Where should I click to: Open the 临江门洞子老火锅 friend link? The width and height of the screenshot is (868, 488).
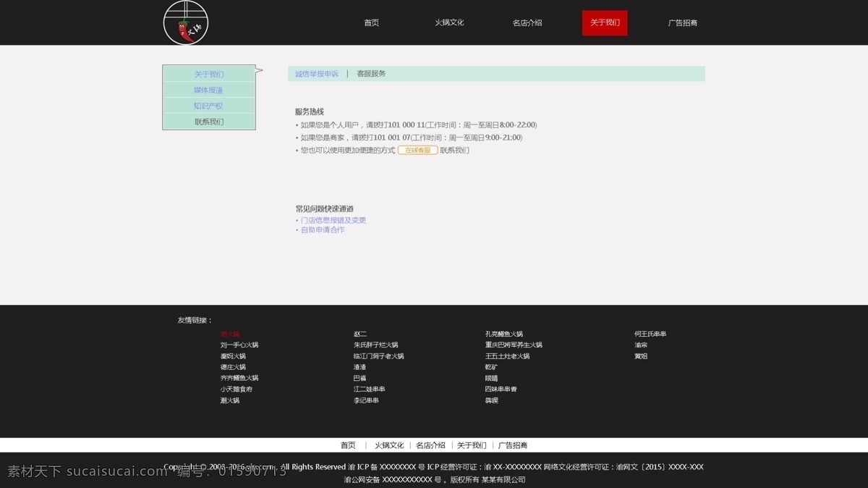(379, 356)
